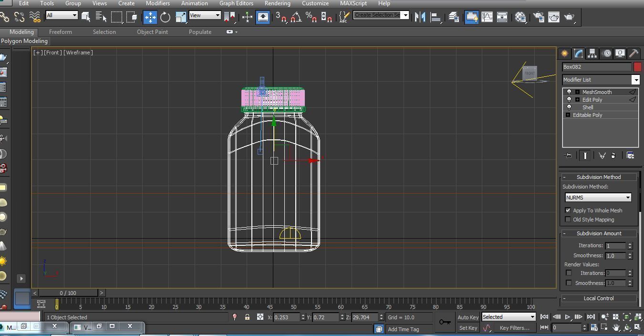Click the Set Key button
Image resolution: width=644 pixels, height=336 pixels.
(467, 328)
